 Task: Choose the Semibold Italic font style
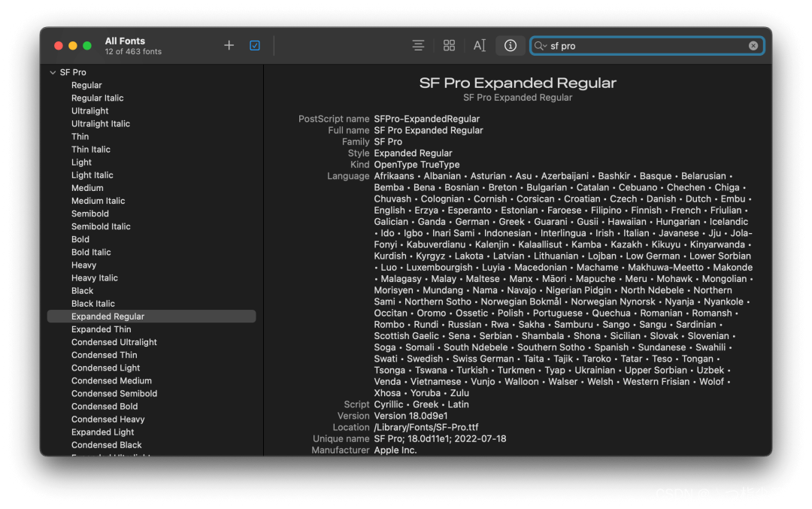pyautogui.click(x=101, y=226)
